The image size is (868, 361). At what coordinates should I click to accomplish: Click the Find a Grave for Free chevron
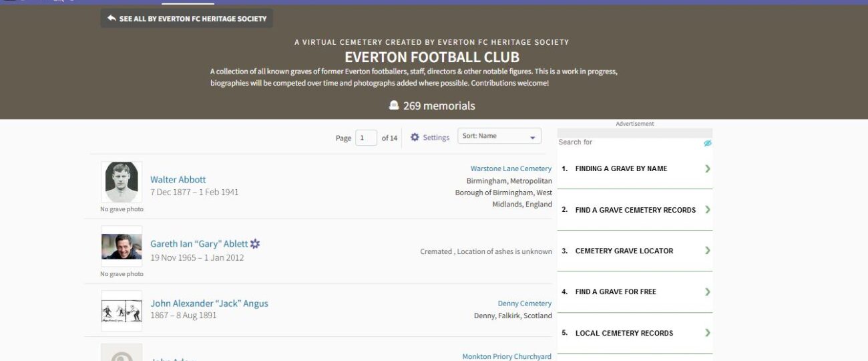coord(707,291)
